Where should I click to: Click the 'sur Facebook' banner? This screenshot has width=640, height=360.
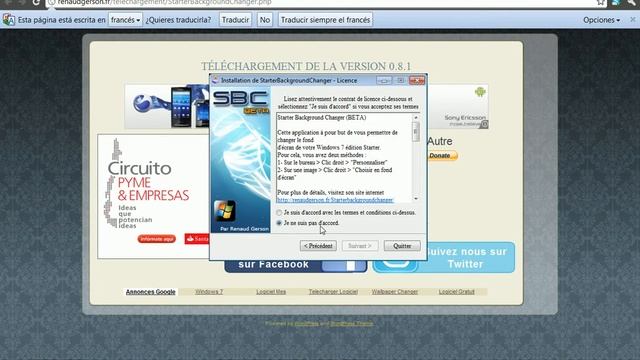point(296,266)
